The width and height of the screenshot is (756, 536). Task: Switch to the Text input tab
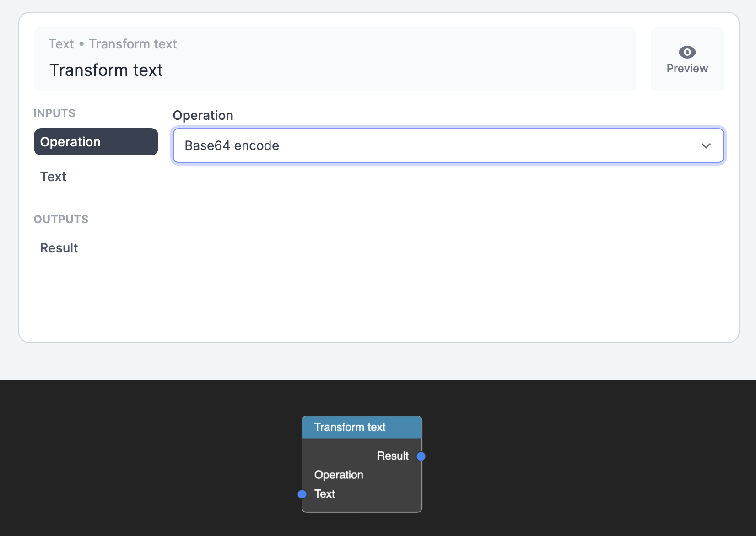click(96, 177)
